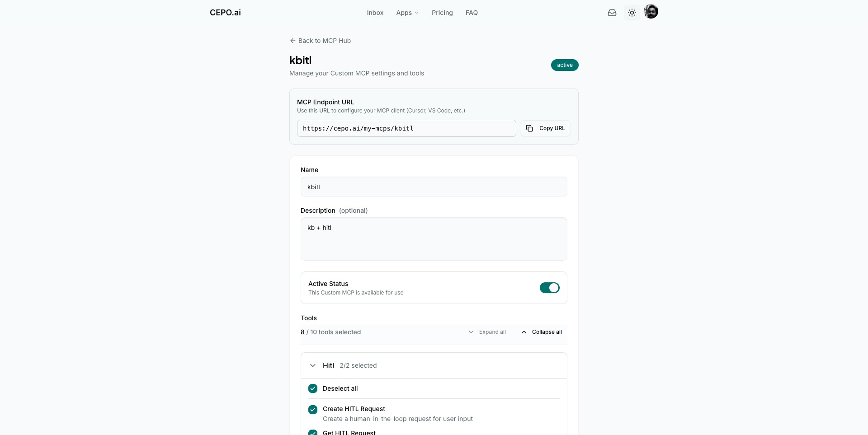Toggle light/dark theme sun icon
The image size is (868, 435).
pos(632,13)
